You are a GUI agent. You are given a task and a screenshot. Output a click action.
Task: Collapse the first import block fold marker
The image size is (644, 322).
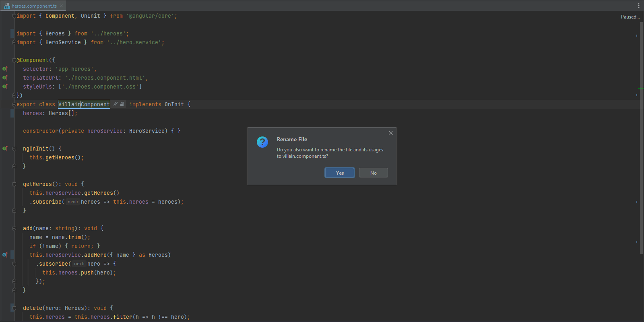click(14, 16)
